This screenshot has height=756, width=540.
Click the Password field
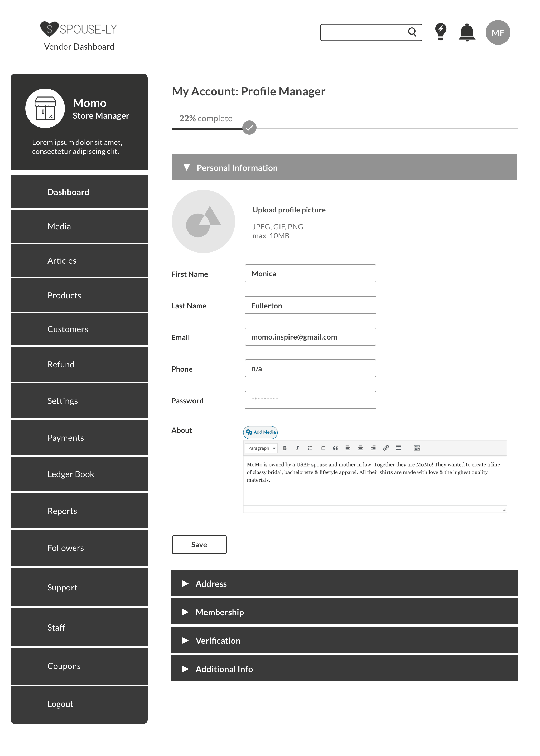[311, 400]
